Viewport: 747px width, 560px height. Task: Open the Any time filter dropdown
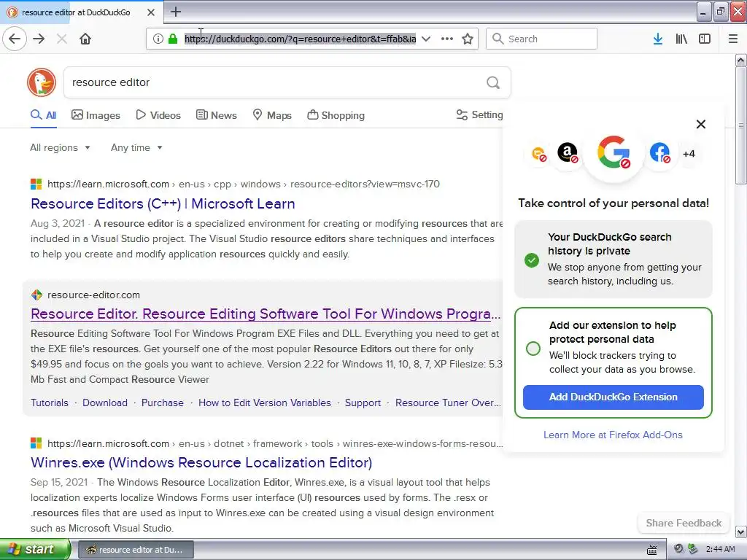(136, 147)
